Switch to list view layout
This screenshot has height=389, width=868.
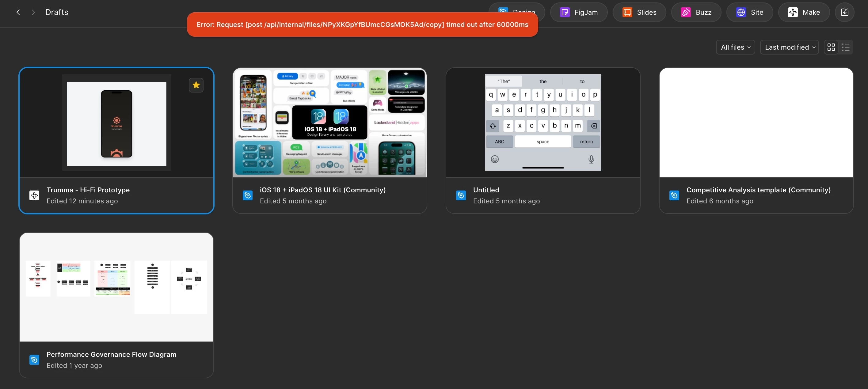[846, 47]
